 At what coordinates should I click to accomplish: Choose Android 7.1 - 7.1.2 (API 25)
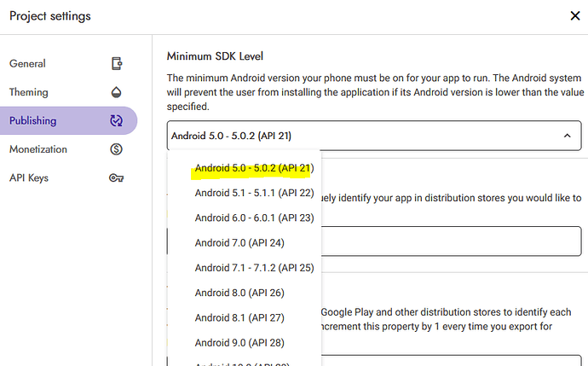pos(253,268)
